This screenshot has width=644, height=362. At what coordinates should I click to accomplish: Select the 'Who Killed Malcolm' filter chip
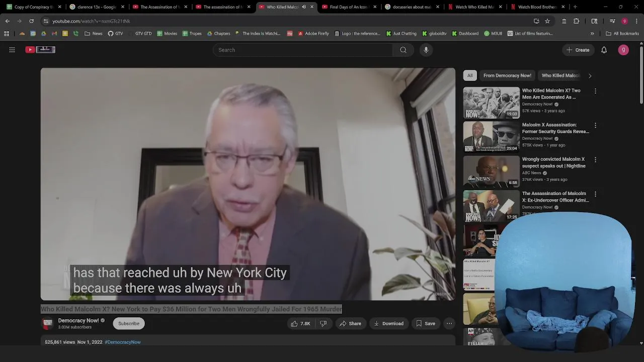(x=560, y=75)
